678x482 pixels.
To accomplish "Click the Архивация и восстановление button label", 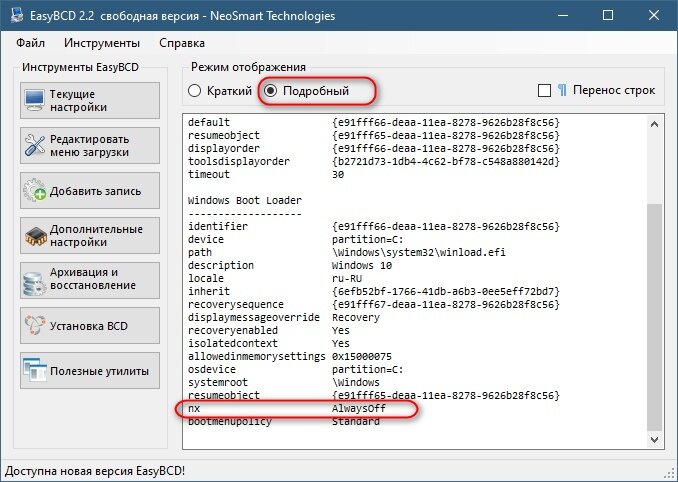I will click(x=93, y=279).
